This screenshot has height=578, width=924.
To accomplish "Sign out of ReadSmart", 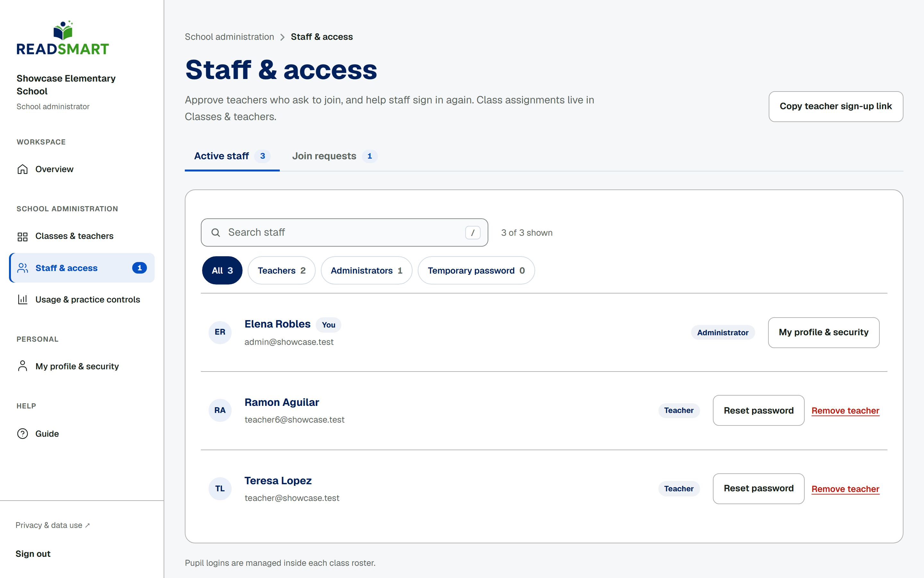I will pos(33,554).
